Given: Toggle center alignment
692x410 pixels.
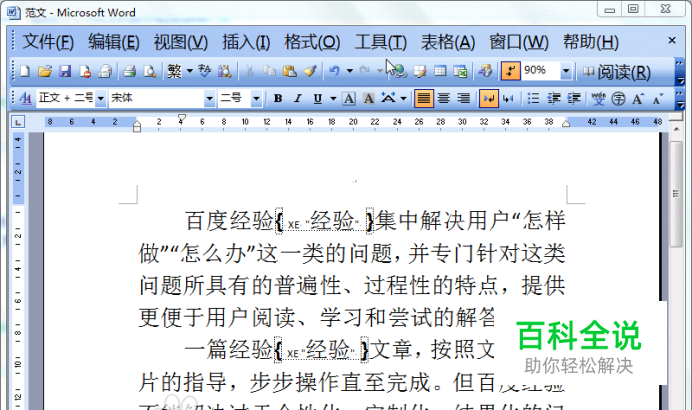Looking at the screenshot, I should [444, 98].
